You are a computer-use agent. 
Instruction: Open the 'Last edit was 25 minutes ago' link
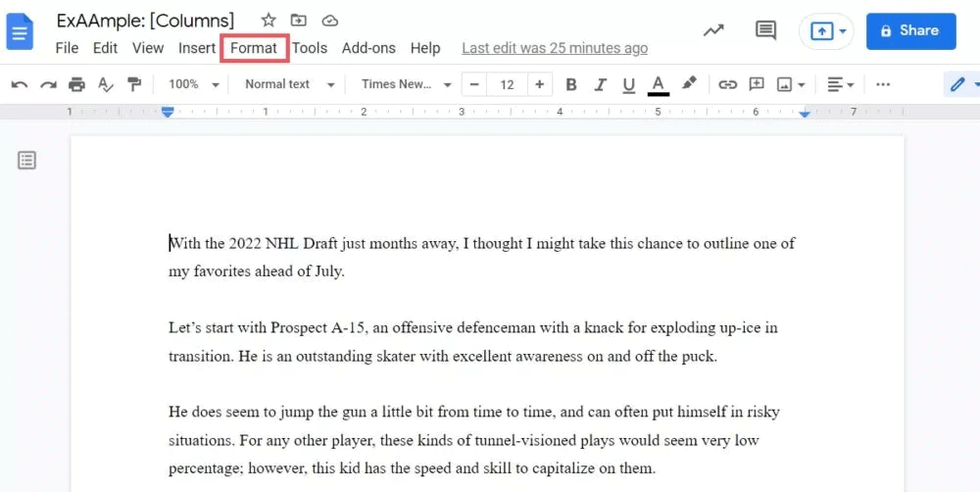tap(554, 48)
